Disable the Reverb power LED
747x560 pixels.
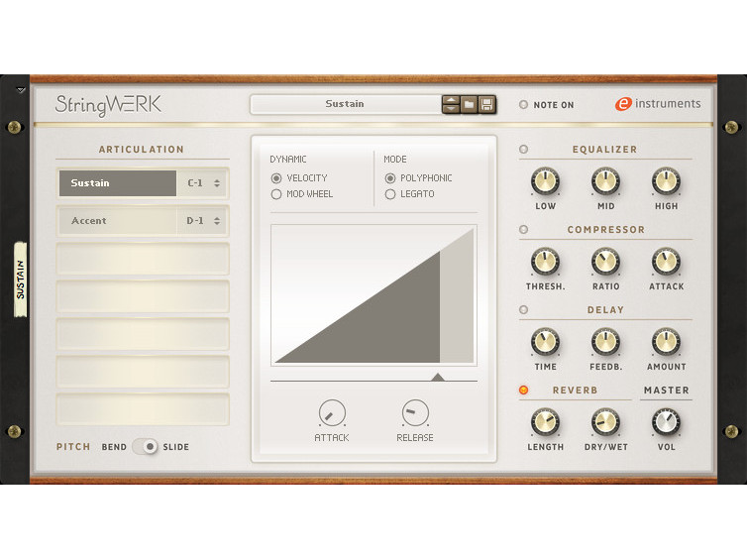click(523, 390)
